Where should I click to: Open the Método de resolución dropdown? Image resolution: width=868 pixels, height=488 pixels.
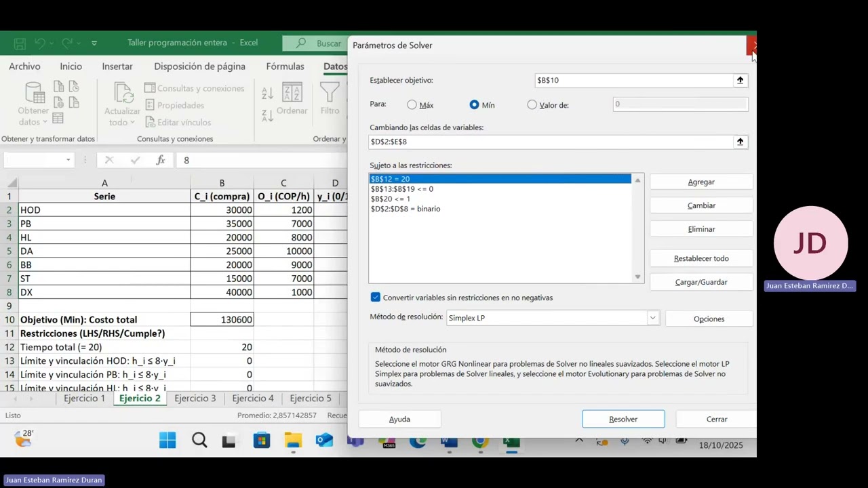[x=652, y=318]
